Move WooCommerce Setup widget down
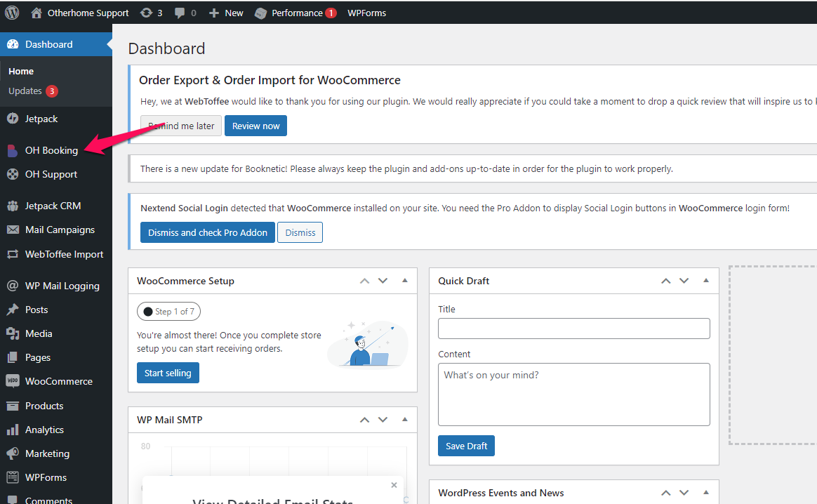The image size is (817, 504). tap(383, 281)
